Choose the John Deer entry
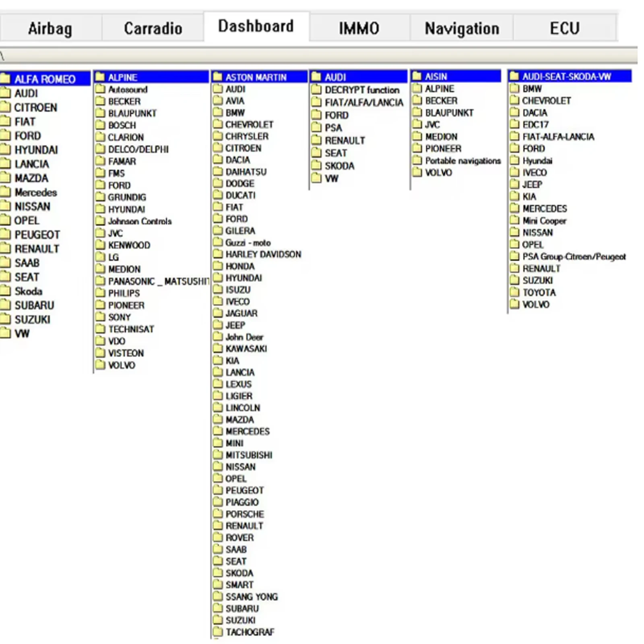The image size is (644, 644). pos(244,337)
